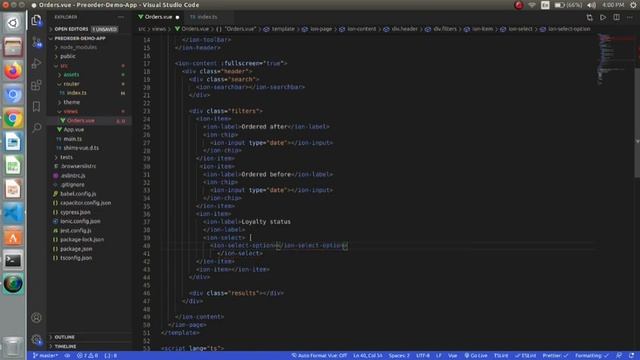The width and height of the screenshot is (640, 360).
Task: Click the feedback icon in status bar
Action: 619,356
